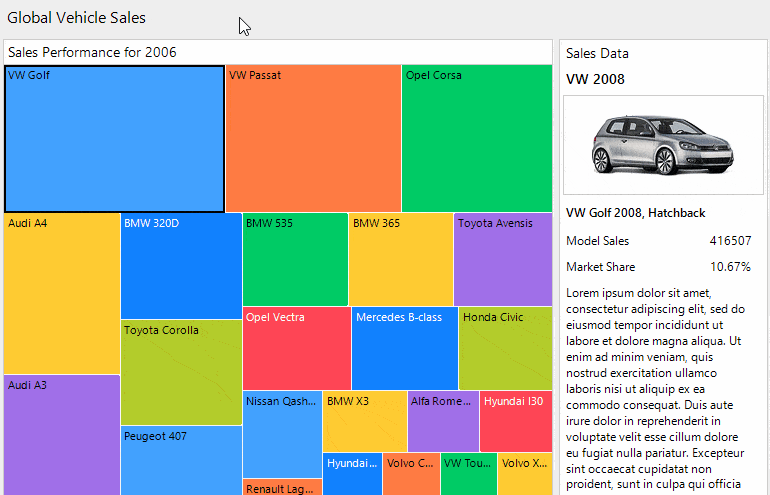
Task: Select the Audi A3 tile
Action: (x=62, y=435)
